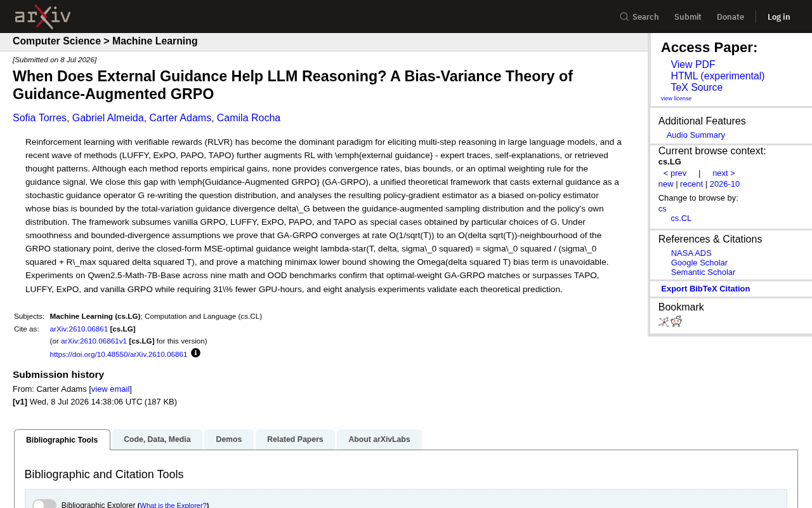Browse recent cs.LG submissions
The image size is (812, 508).
pos(691,184)
